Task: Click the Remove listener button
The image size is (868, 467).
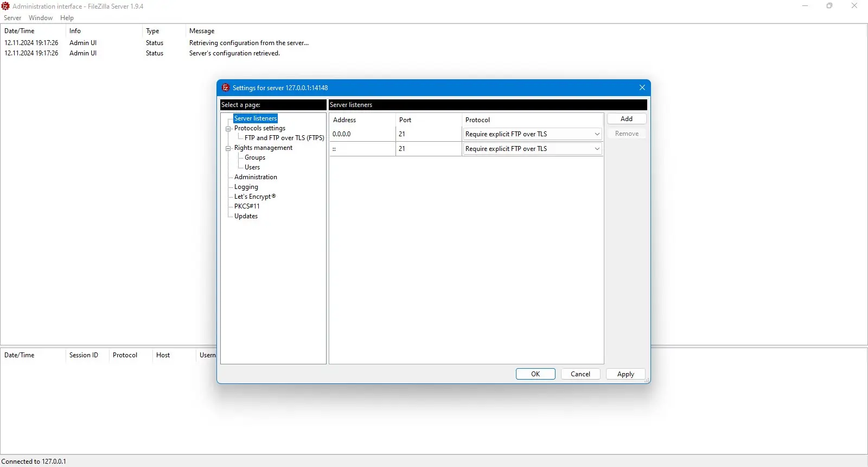Action: point(627,134)
